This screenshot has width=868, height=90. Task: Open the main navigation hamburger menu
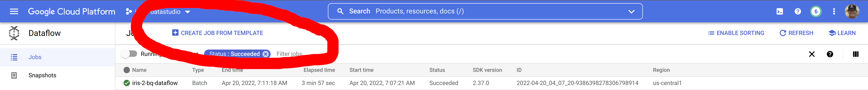[x=14, y=12]
